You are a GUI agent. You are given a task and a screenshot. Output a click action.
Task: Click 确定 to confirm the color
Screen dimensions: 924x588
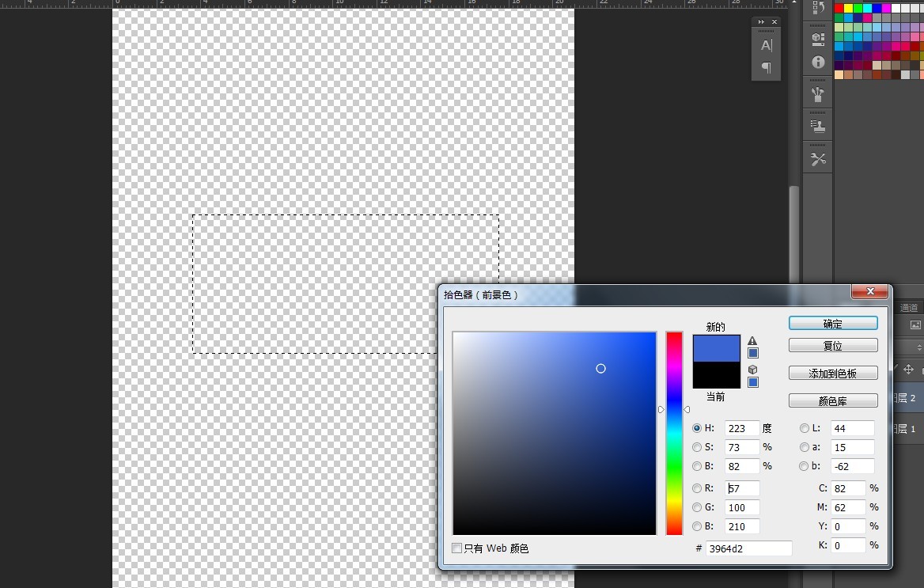[x=833, y=324]
